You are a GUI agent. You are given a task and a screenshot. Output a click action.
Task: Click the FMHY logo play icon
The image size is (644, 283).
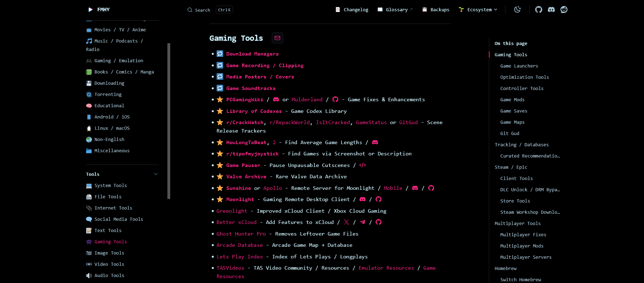click(91, 9)
